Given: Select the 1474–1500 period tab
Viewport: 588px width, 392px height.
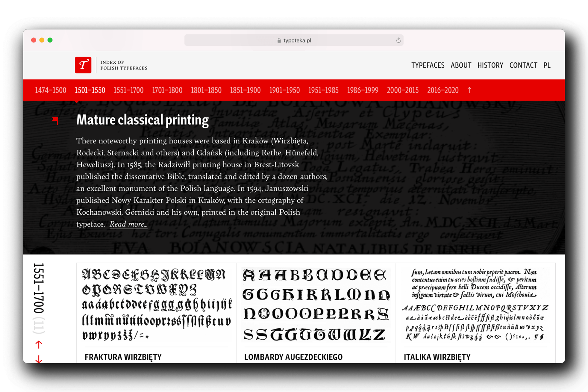Looking at the screenshot, I should tap(51, 90).
